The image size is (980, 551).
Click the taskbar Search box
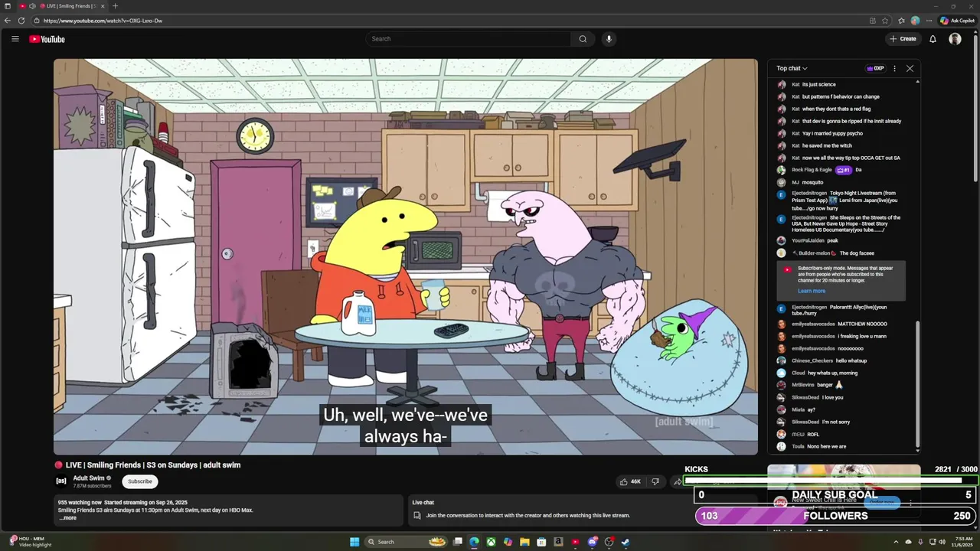click(x=406, y=542)
